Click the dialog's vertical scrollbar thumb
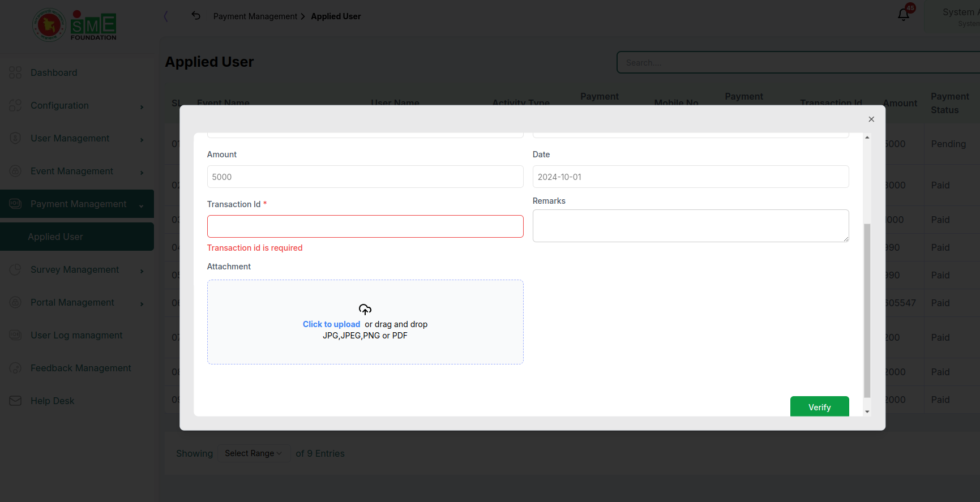Image resolution: width=980 pixels, height=502 pixels. click(867, 310)
